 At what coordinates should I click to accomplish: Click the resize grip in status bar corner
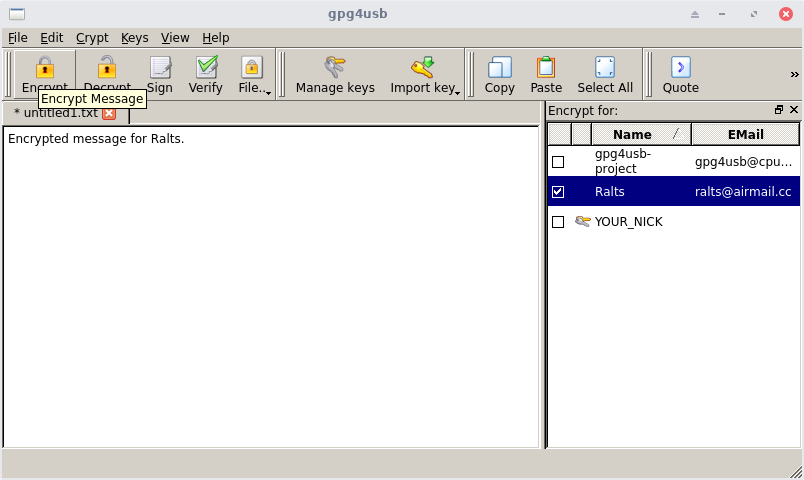click(796, 472)
